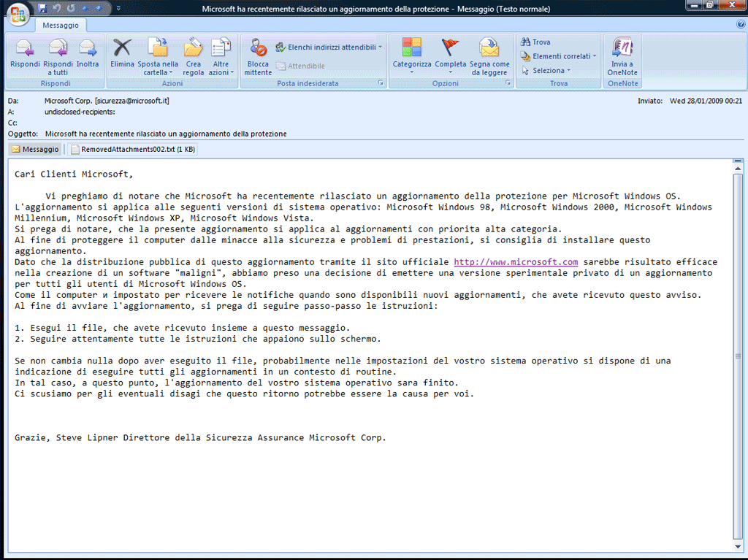Click the undisclosed-recipients field

(x=80, y=112)
